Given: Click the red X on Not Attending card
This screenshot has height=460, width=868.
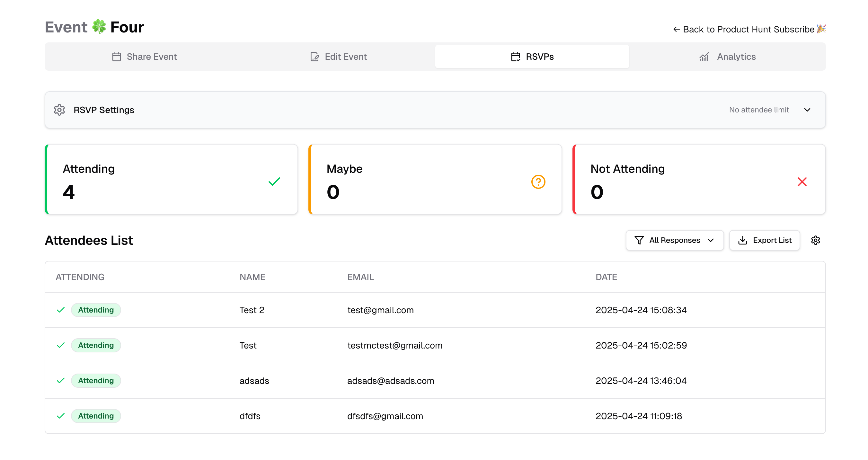Looking at the screenshot, I should point(802,181).
